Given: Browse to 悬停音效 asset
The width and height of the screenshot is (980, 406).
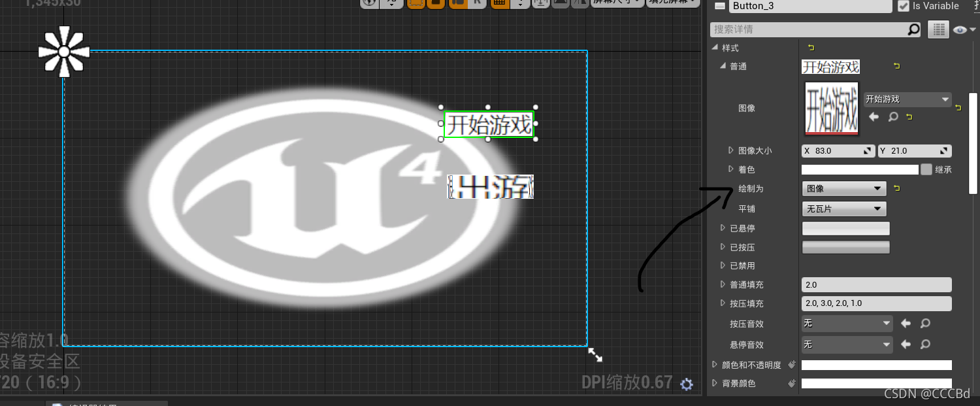Looking at the screenshot, I should (925, 344).
